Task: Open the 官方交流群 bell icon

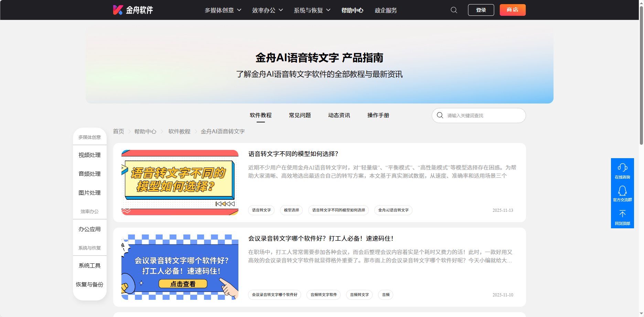Action: tap(622, 191)
